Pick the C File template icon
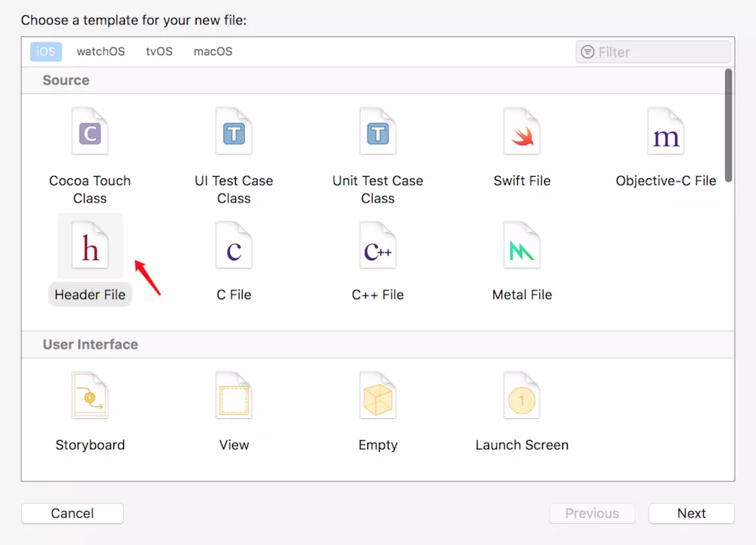The height and width of the screenshot is (545, 756). 234,245
